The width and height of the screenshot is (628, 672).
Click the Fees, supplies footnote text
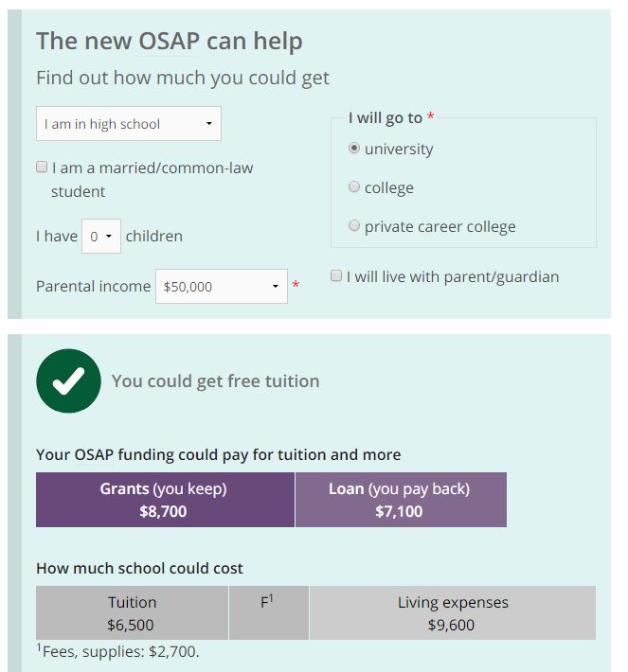(x=118, y=651)
